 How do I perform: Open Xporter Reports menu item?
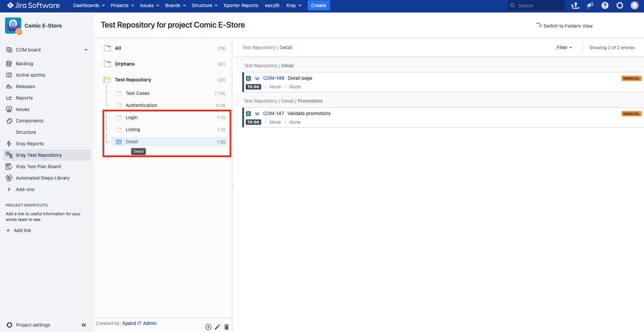(241, 5)
